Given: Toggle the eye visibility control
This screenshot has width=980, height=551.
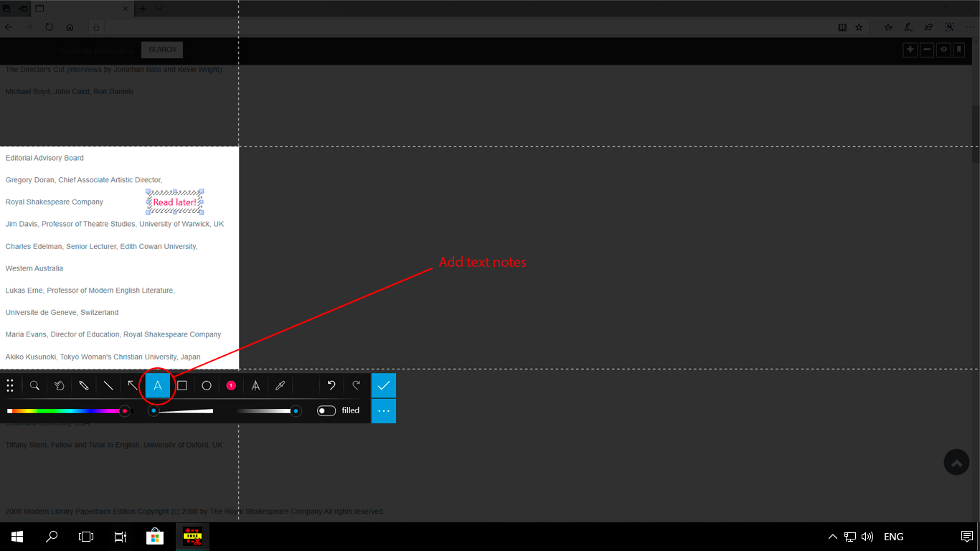Looking at the screenshot, I should tap(943, 50).
